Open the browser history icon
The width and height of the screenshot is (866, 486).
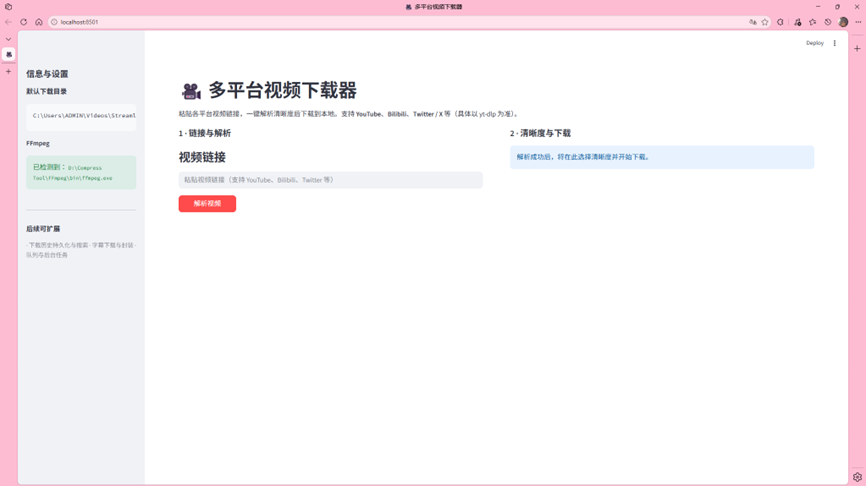pos(828,22)
